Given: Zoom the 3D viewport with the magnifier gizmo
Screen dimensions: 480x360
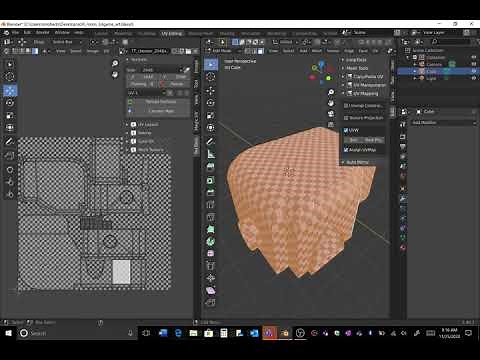Looking at the screenshot, I should point(331,92).
